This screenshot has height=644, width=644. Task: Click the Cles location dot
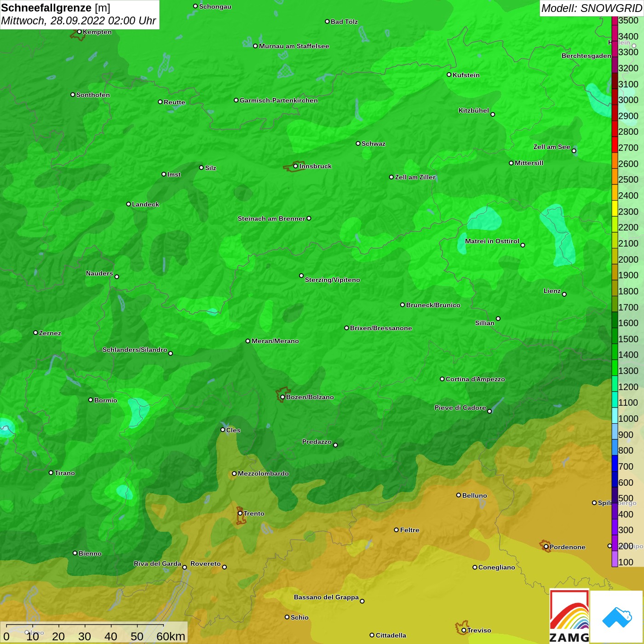pos(223,430)
